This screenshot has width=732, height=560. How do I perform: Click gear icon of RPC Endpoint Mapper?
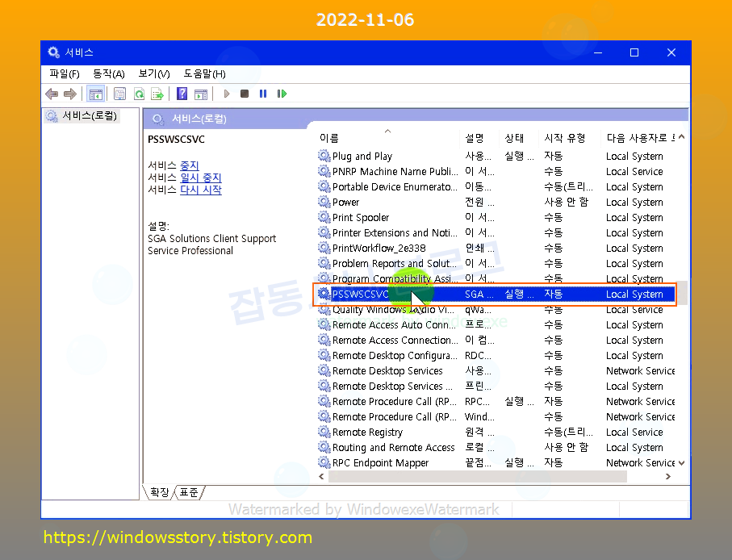(324, 462)
